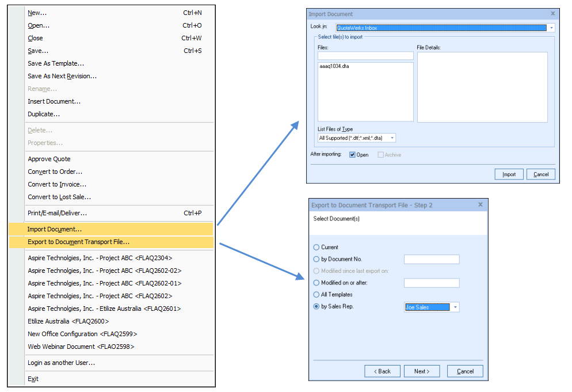
Task: Click Import Document menu item
Action: pyautogui.click(x=55, y=230)
